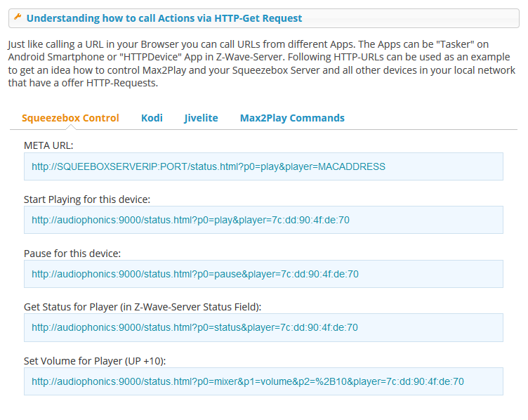Viewport: 528px width, 420px height.
Task: Click the 'Get Status for Player' label
Action: tap(143, 307)
